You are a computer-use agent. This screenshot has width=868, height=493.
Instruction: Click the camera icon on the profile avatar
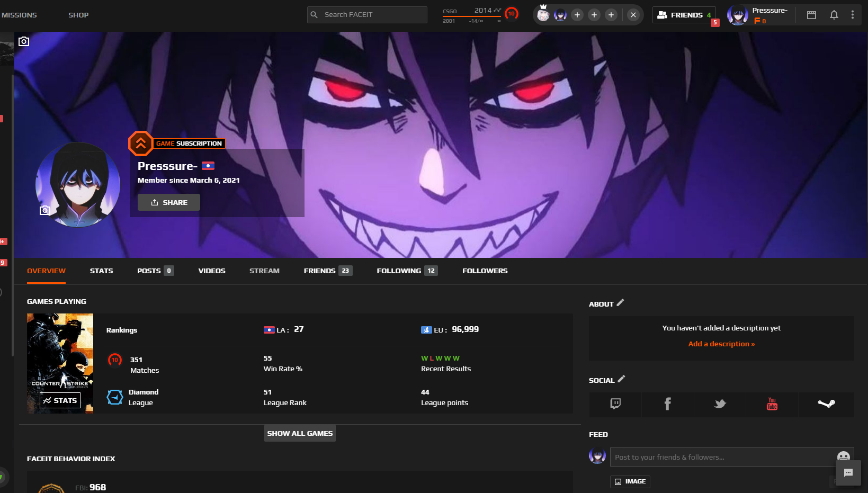tap(45, 210)
